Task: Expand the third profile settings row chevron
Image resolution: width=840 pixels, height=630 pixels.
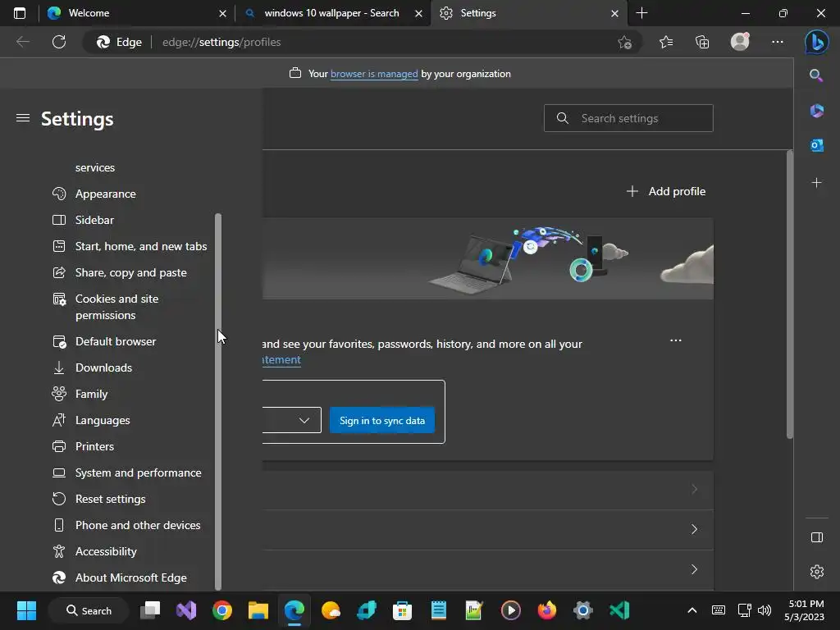Action: [x=694, y=569]
